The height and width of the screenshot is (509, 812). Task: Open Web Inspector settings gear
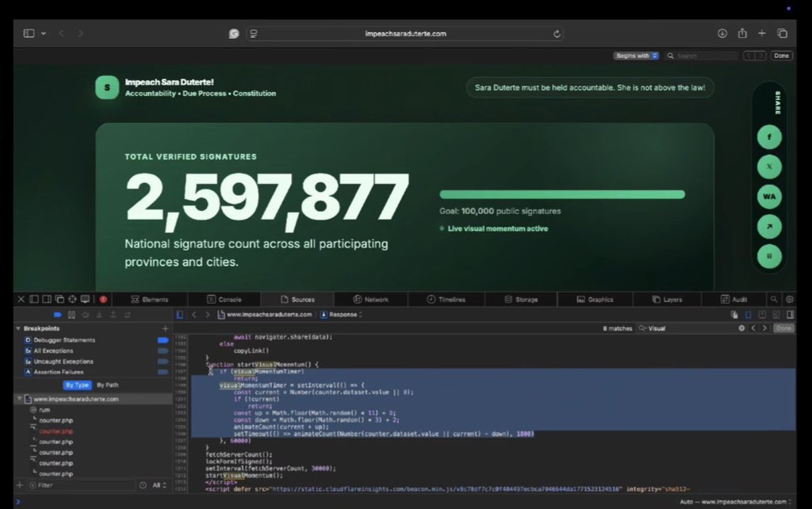pyautogui.click(x=789, y=299)
